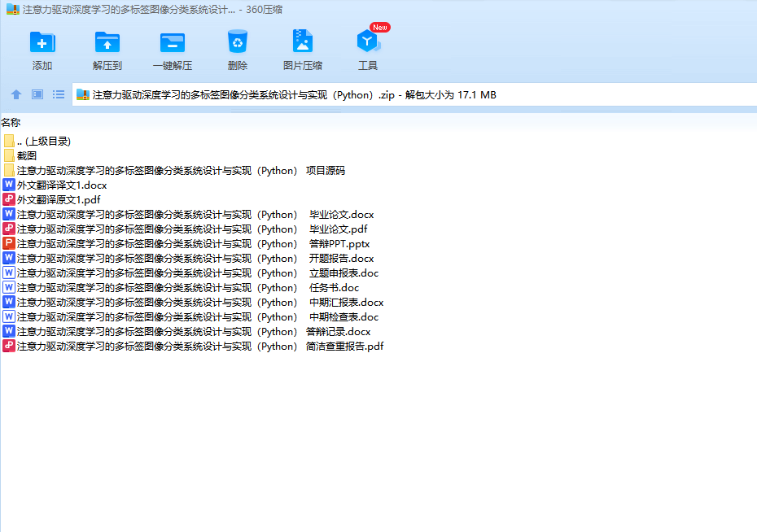Switch to the details view icon
This screenshot has height=532, width=757.
(37, 94)
